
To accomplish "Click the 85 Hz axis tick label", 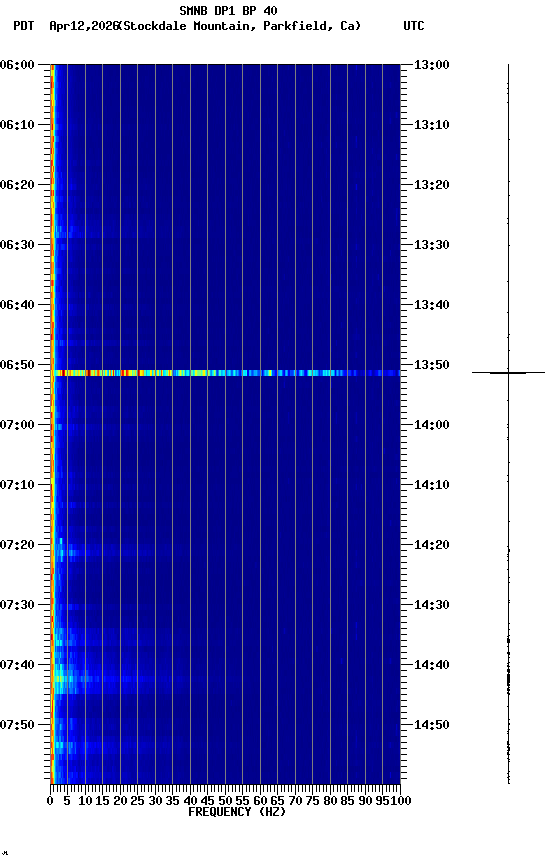I will (348, 802).
